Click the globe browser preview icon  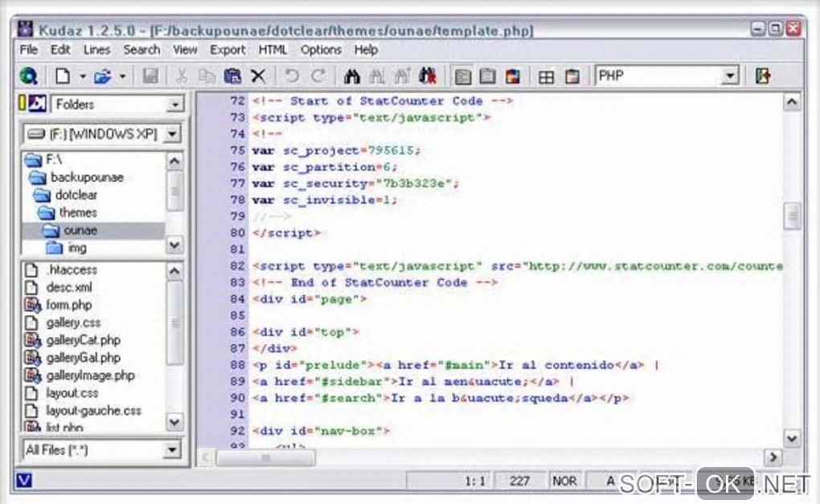coord(29,76)
